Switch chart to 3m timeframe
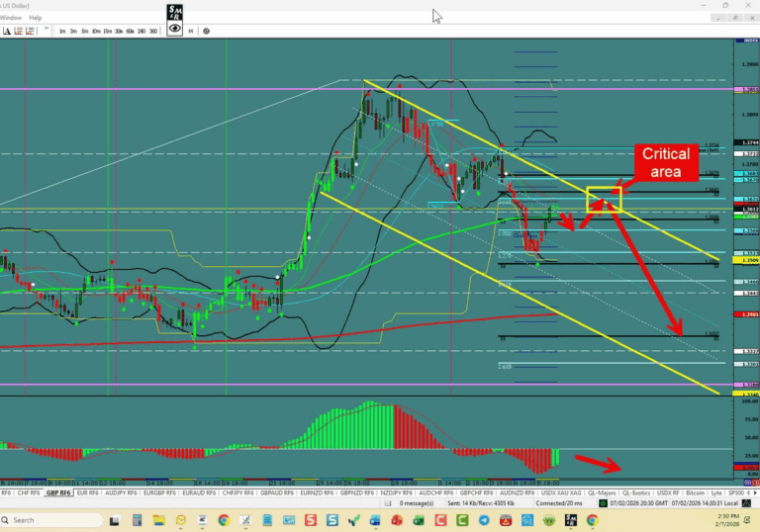760x532 pixels. coord(73,31)
